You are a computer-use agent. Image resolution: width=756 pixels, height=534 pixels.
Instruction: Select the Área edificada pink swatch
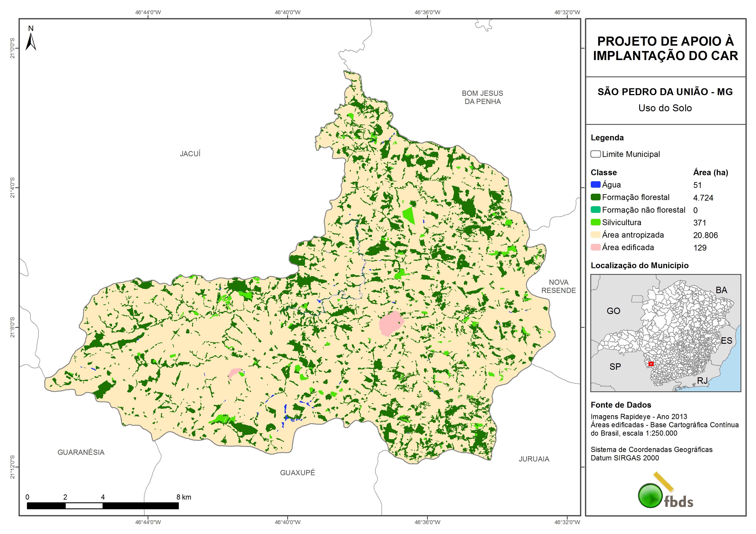(595, 247)
